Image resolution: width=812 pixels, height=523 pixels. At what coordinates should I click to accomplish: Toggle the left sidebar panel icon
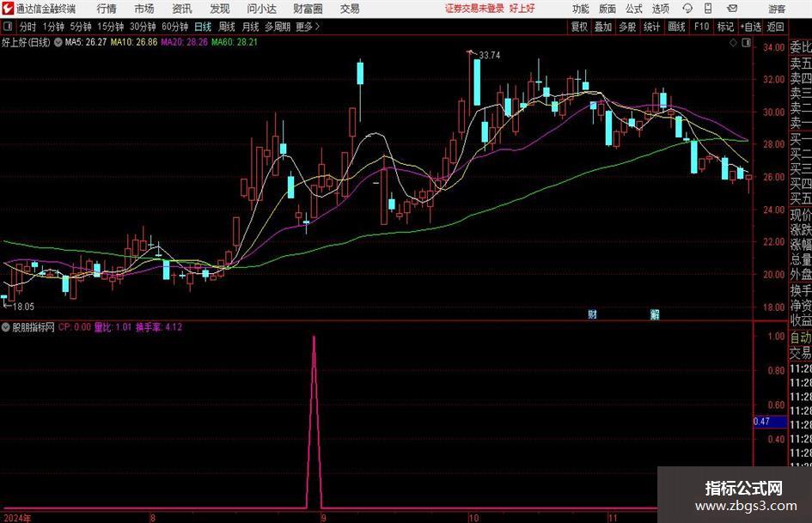(7, 27)
